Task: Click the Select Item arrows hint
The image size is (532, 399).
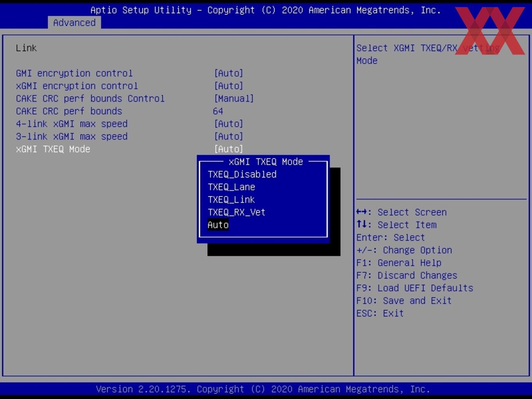Action: 397,225
